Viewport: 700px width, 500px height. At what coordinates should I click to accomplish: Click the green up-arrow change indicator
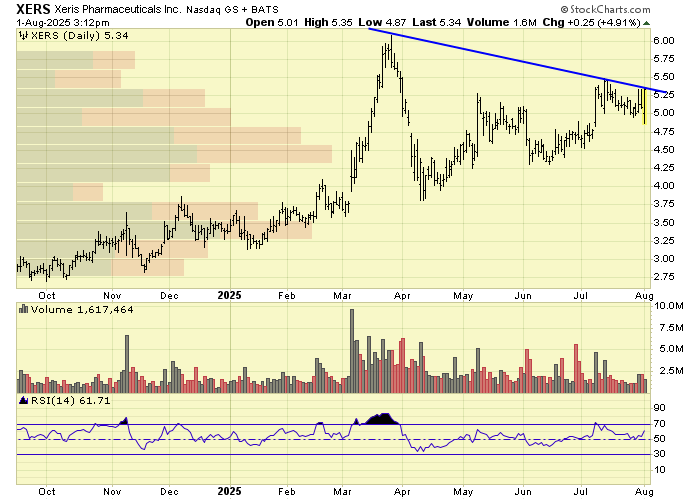click(646, 23)
